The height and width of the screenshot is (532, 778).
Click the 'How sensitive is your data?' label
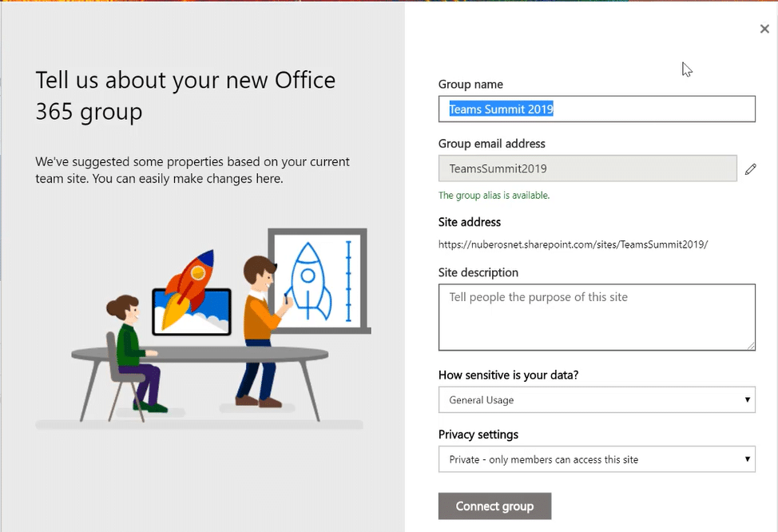[510, 375]
